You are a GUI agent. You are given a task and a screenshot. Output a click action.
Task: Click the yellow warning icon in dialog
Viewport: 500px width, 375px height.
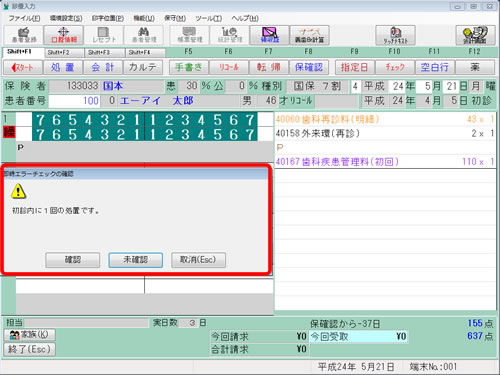(18, 191)
